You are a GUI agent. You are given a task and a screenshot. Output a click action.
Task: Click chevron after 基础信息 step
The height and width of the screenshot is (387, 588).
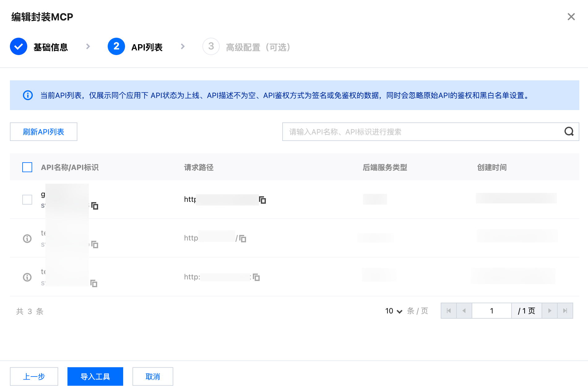point(88,47)
